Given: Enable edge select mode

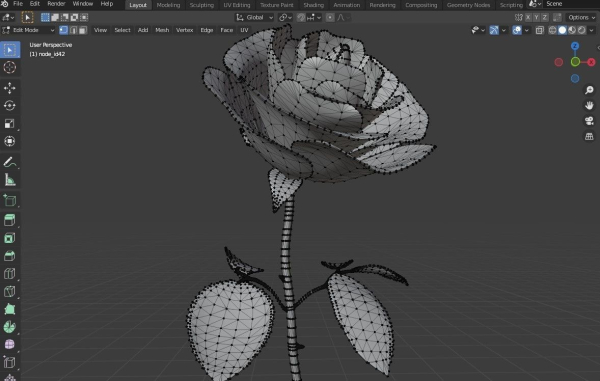Looking at the screenshot, I should [73, 30].
